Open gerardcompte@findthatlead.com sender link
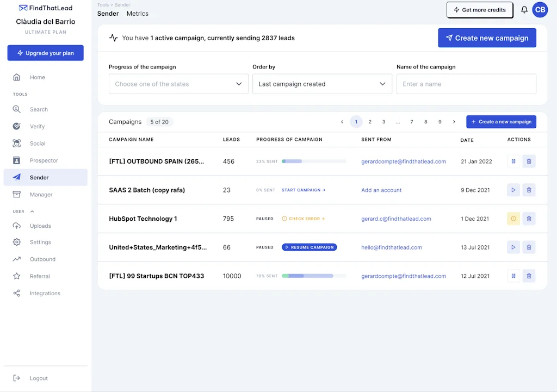Viewport: 557px width, 392px height. [404, 161]
